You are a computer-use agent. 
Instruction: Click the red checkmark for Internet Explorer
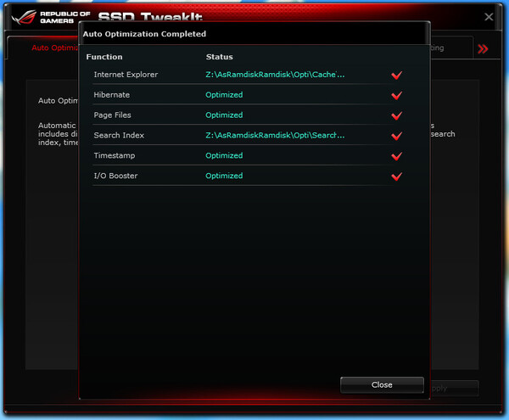(x=396, y=75)
